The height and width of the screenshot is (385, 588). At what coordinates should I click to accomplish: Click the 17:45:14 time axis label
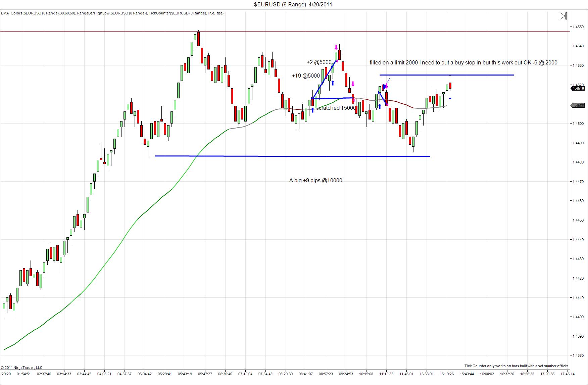coord(568,374)
